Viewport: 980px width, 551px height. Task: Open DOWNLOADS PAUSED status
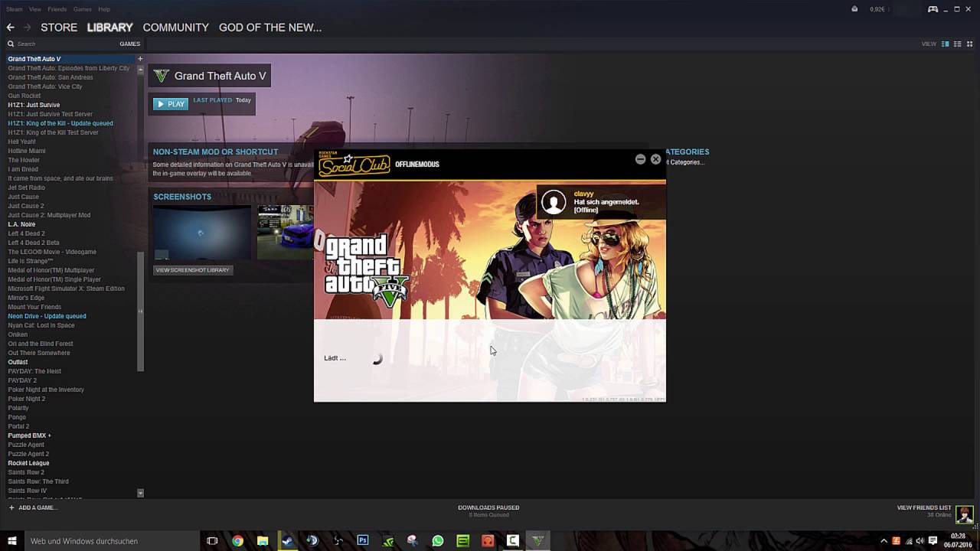[x=488, y=507]
